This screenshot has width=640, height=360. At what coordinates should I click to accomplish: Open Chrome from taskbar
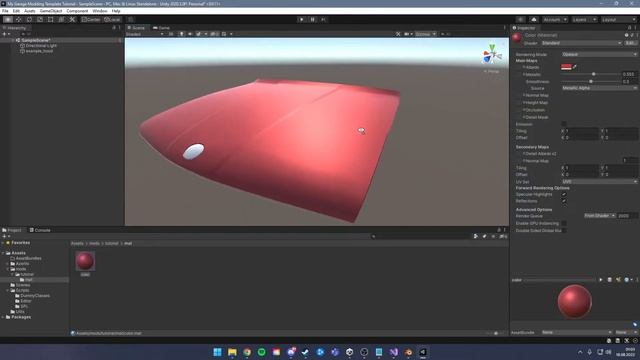[247, 352]
